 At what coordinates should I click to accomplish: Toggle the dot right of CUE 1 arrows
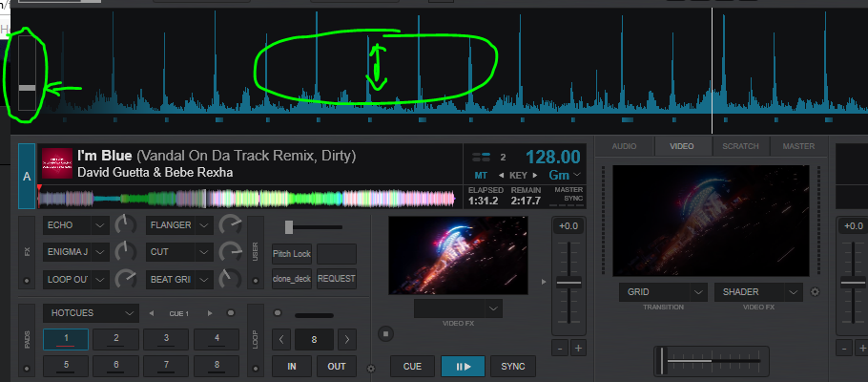click(231, 313)
